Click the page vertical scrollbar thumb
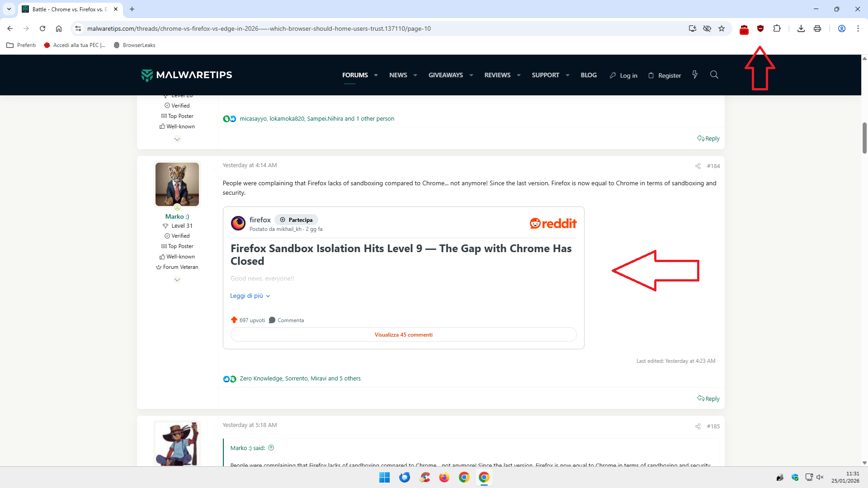This screenshot has height=488, width=868. pos(864,138)
